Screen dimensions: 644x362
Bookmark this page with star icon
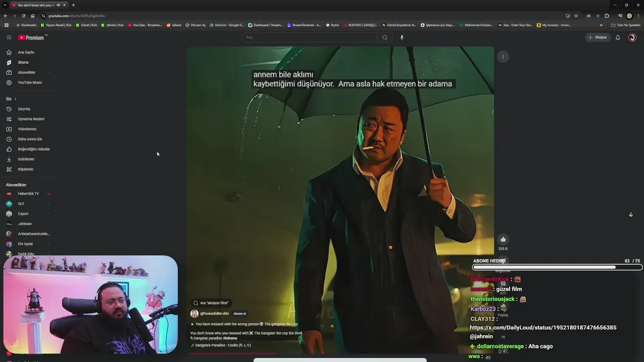[576, 16]
